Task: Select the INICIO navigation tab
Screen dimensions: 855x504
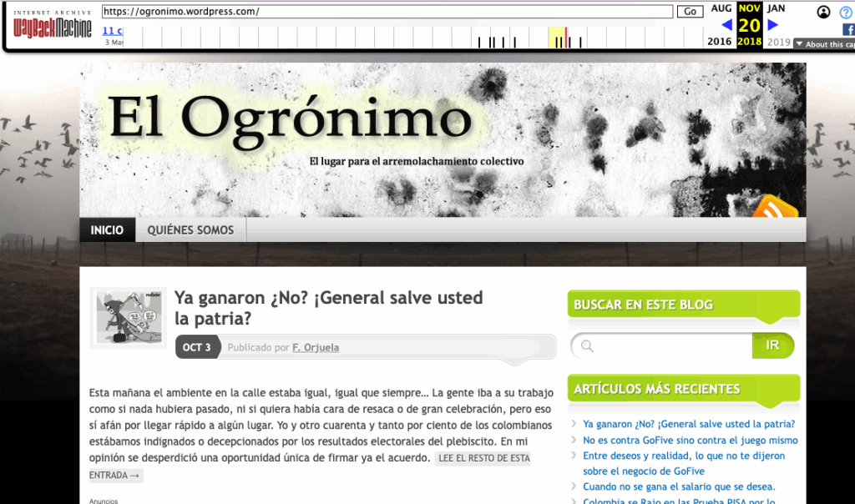Action: pos(107,230)
